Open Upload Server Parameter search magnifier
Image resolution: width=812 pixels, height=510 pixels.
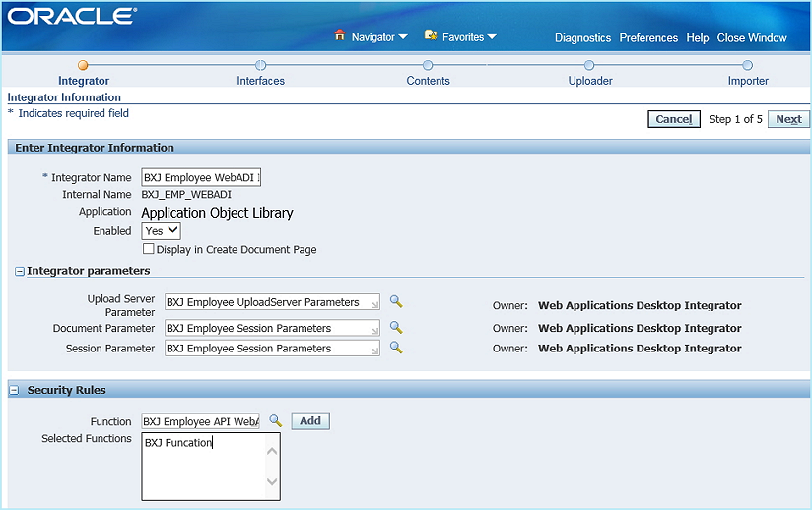(x=396, y=301)
